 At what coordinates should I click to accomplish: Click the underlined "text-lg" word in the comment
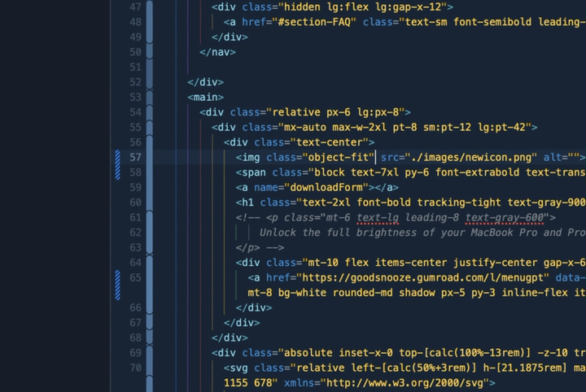coord(378,218)
